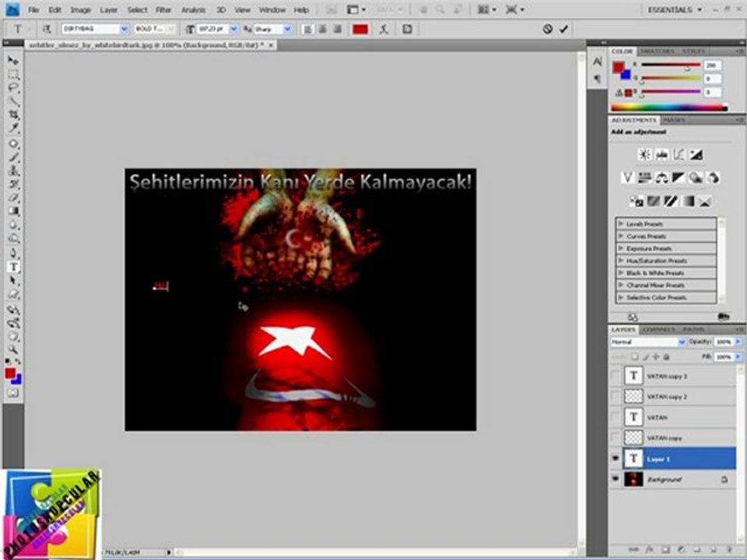
Task: Center-align the text
Action: [322, 29]
